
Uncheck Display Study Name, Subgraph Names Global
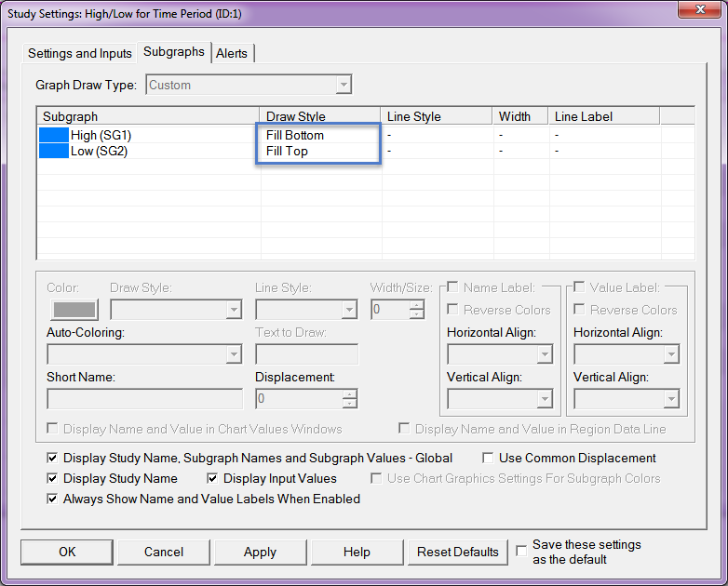tap(52, 458)
